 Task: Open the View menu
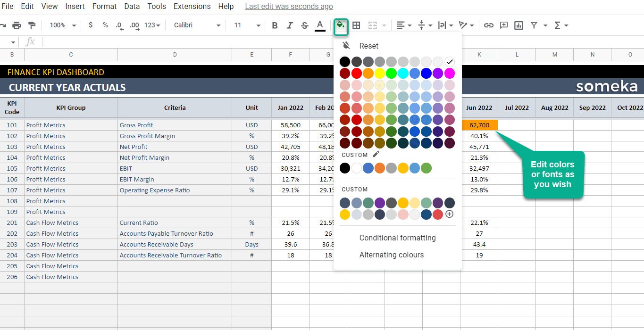pos(50,7)
